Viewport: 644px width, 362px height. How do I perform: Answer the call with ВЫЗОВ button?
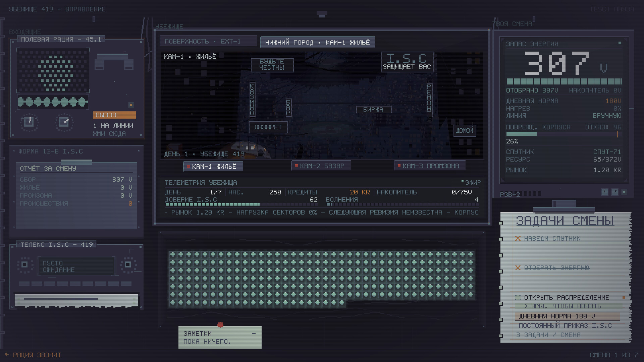tap(115, 115)
